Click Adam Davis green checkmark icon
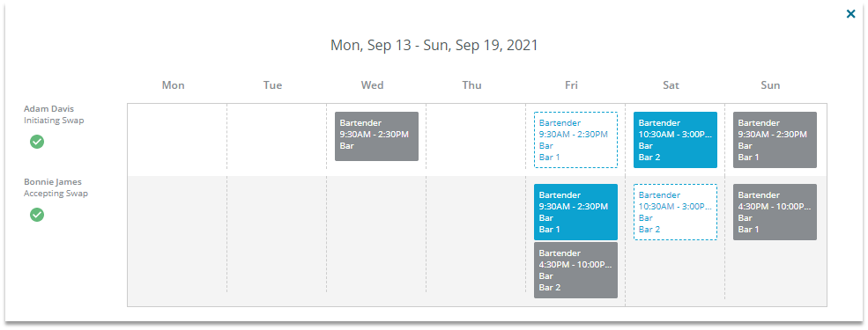Viewport: 868px width, 330px height. pos(37,142)
